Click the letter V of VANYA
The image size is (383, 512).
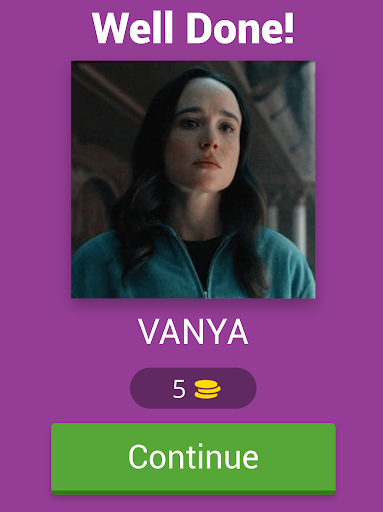pyautogui.click(x=150, y=332)
